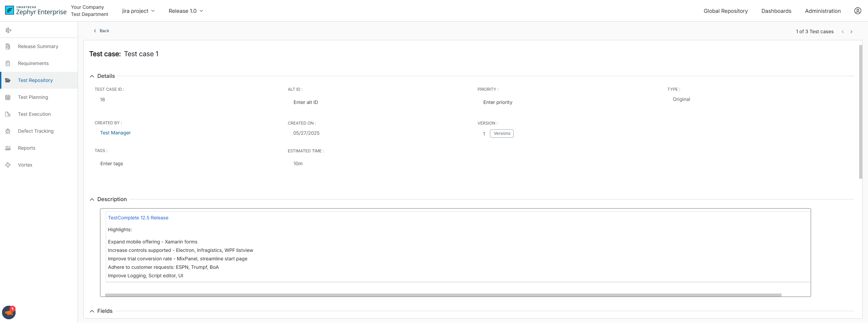The image size is (868, 324).
Task: Open the Test Manager profile link
Action: pos(115,133)
